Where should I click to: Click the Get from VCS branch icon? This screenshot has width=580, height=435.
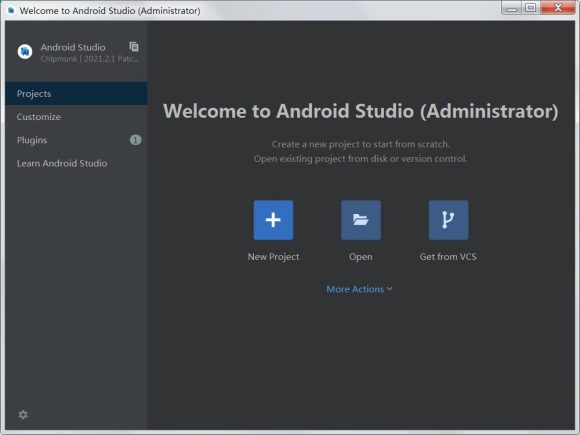(x=448, y=220)
